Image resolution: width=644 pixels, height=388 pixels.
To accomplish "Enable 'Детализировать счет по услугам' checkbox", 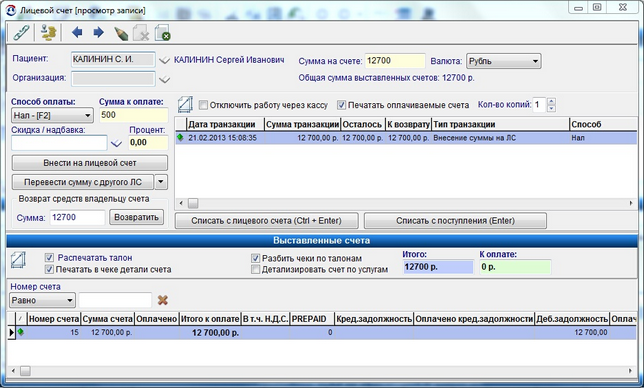I will 255,270.
